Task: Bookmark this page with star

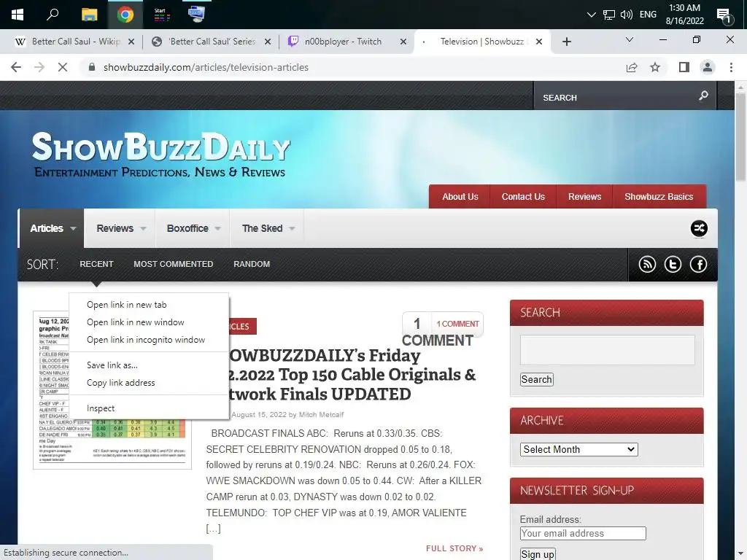Action: 655,67
